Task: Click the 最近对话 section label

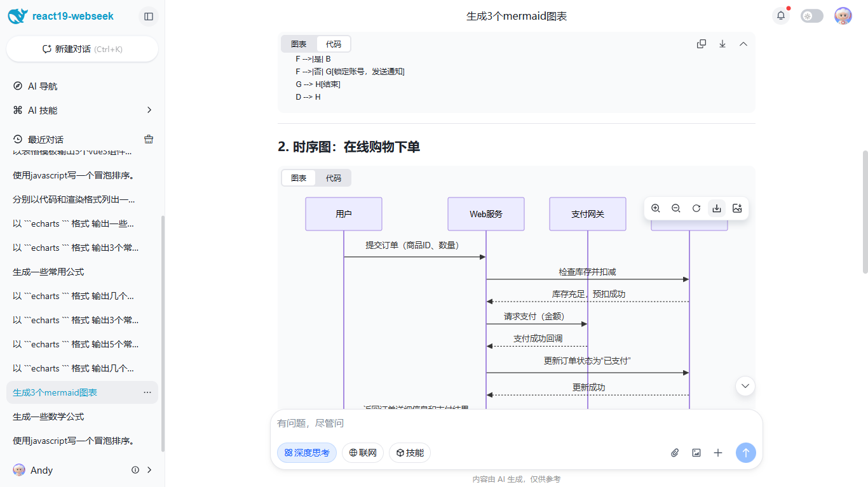Action: point(46,140)
